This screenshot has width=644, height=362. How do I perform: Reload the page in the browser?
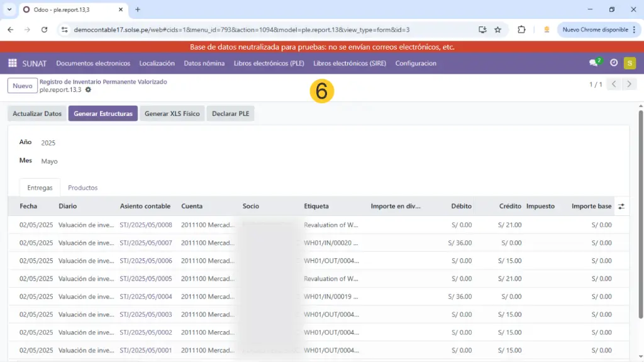[44, 30]
